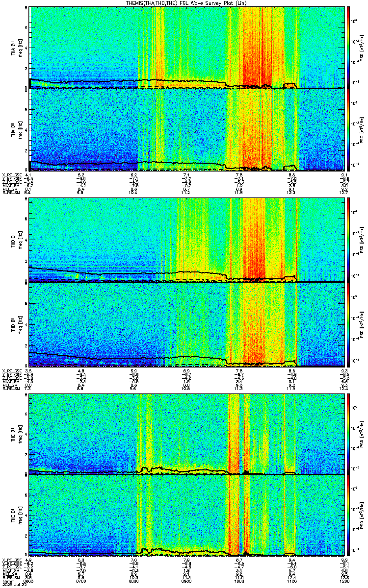368x588 pixels.
Task: Select the THA BII spectrogram panel
Action: click(187, 130)
